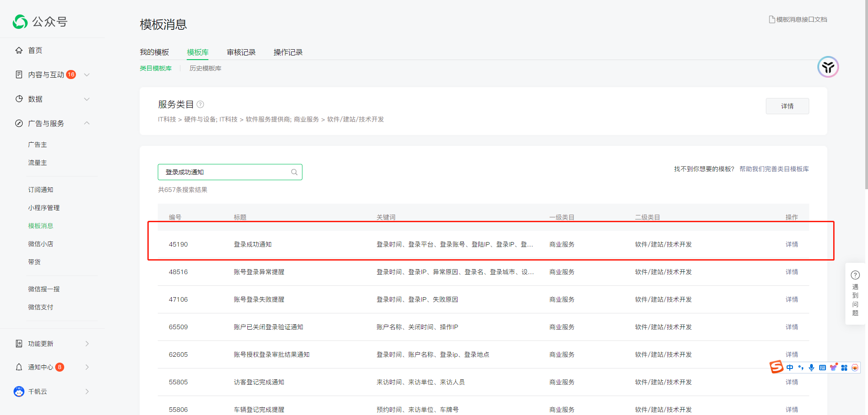Click the search magnifier icon in search box

pyautogui.click(x=294, y=172)
